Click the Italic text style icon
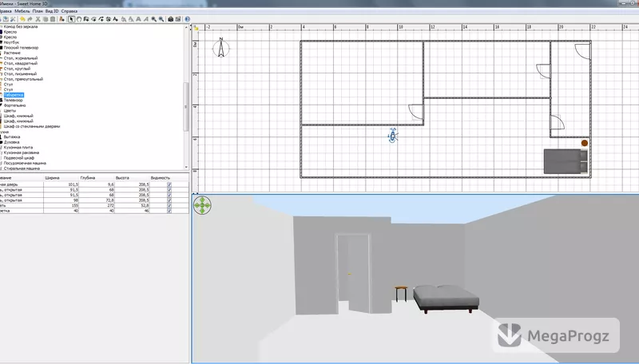Image resolution: width=639 pixels, height=364 pixels. (x=145, y=19)
